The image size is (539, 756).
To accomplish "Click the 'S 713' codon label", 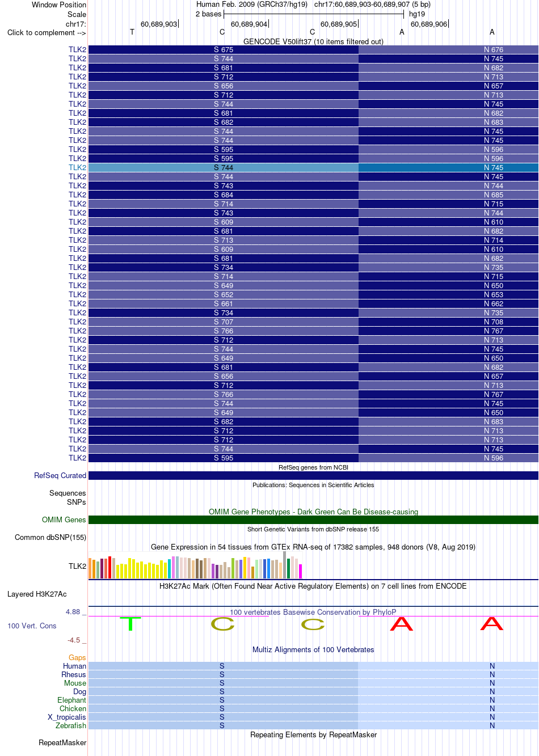I will [x=224, y=240].
